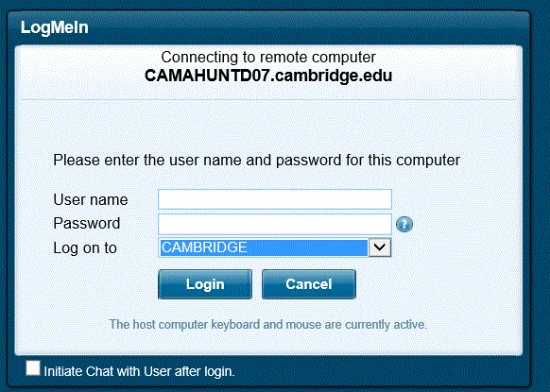Screen dimensions: 550x392
Task: Select the highlighted CAMBRIDGE domain text
Action: (204, 247)
